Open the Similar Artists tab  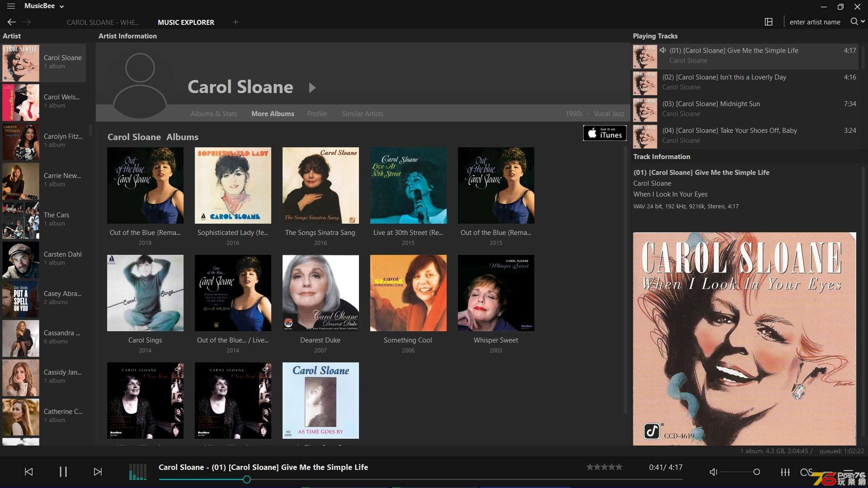[x=363, y=114]
